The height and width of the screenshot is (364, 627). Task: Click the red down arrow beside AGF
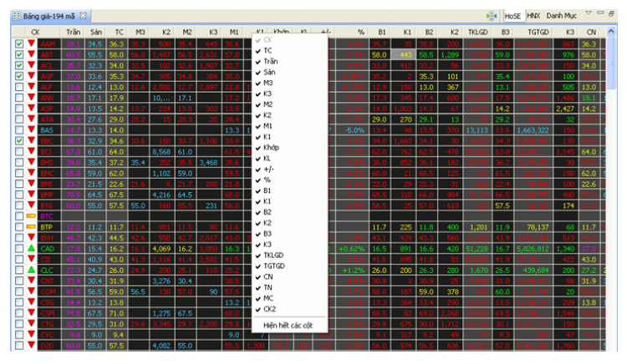point(31,75)
